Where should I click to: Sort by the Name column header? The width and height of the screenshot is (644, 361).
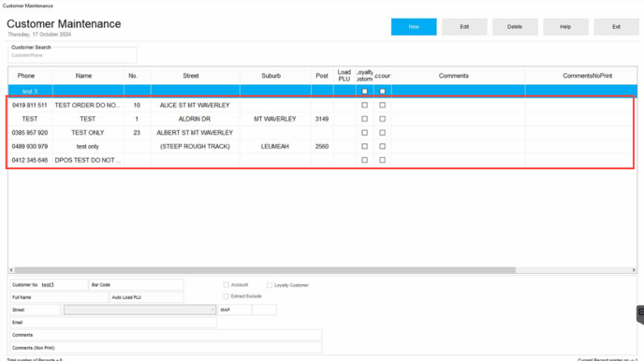pos(83,76)
